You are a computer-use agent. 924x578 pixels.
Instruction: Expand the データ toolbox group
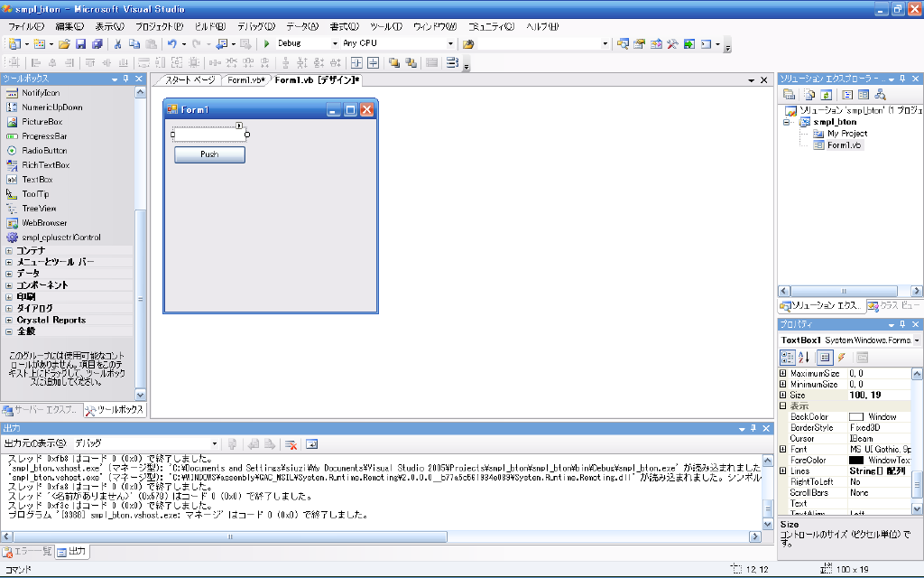[9, 274]
